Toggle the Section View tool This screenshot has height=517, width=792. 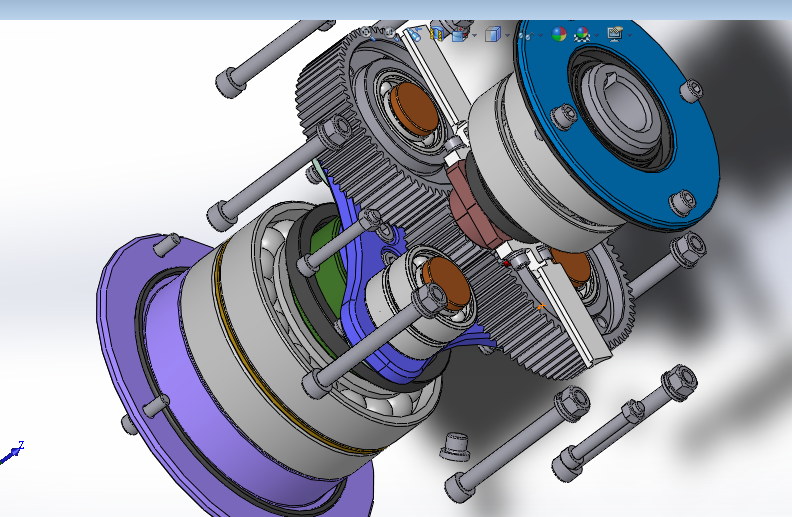[x=437, y=34]
